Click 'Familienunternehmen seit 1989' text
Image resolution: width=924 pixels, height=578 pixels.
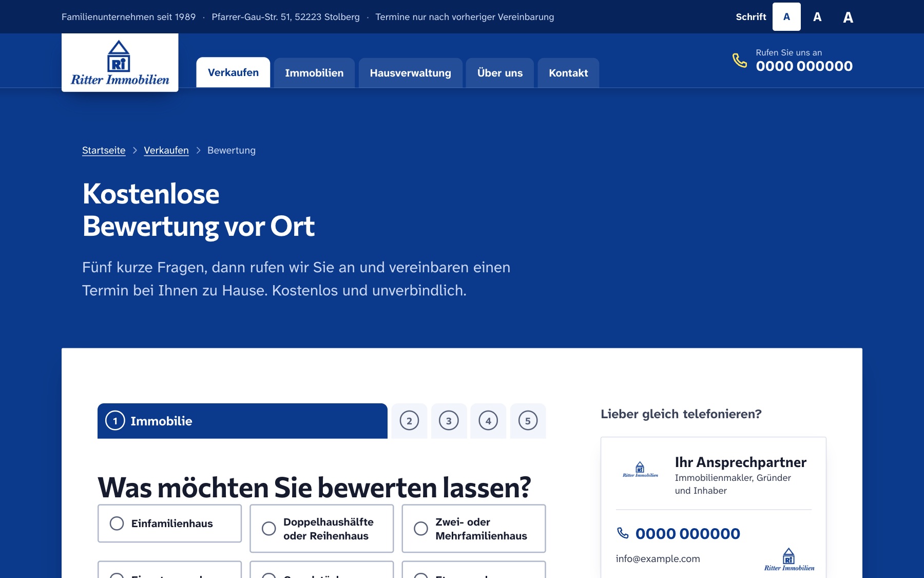[x=128, y=17]
